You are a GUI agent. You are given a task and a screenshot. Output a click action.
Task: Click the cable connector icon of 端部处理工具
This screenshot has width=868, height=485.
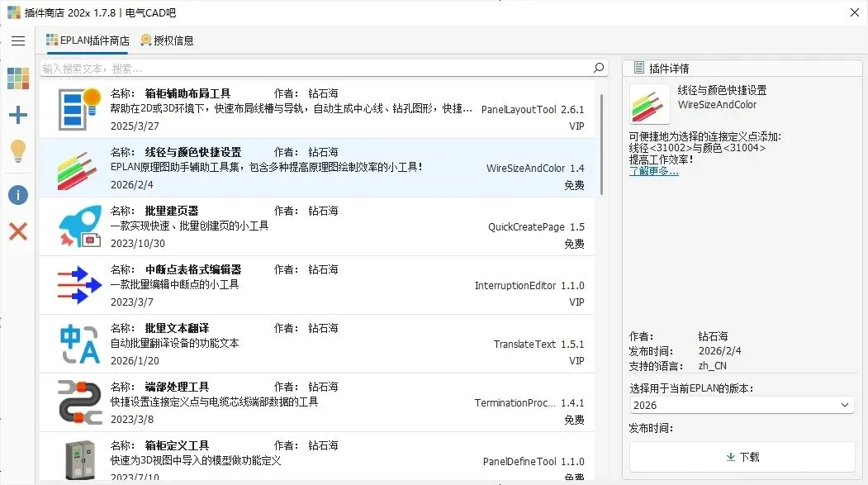80,402
